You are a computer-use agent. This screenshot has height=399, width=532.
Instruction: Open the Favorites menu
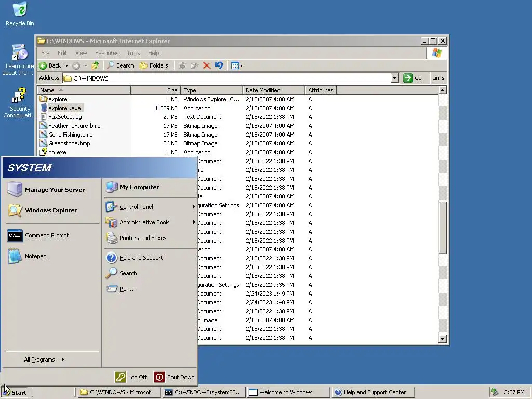[x=107, y=53]
